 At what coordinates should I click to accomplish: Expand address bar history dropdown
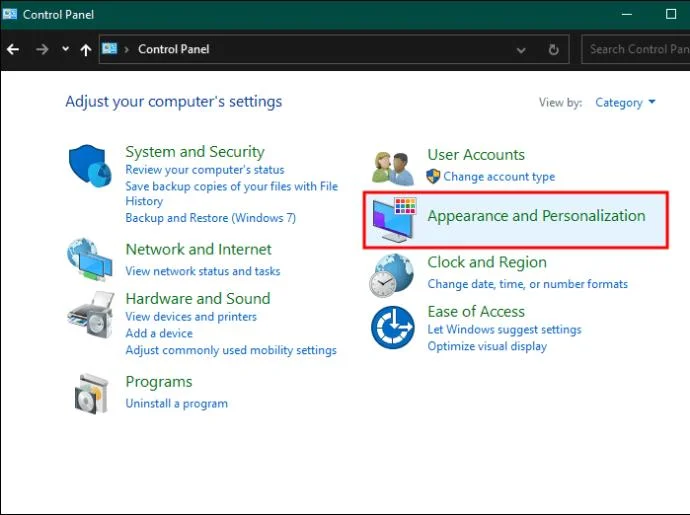521,50
